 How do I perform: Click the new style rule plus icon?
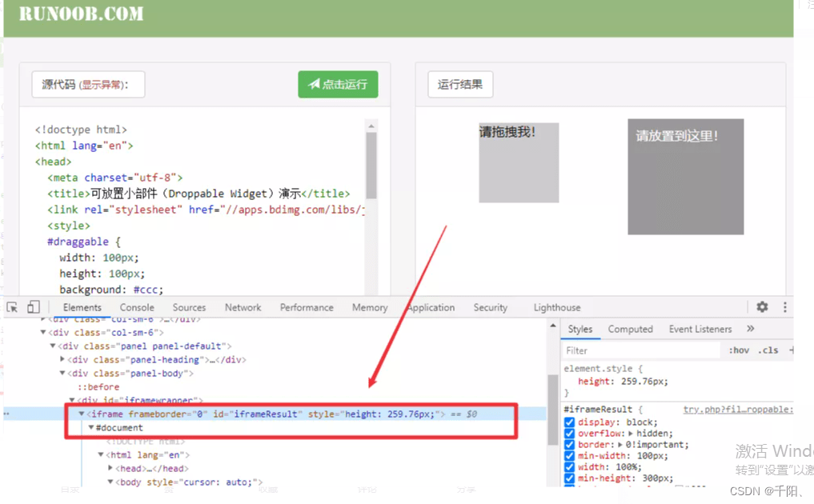tap(792, 350)
